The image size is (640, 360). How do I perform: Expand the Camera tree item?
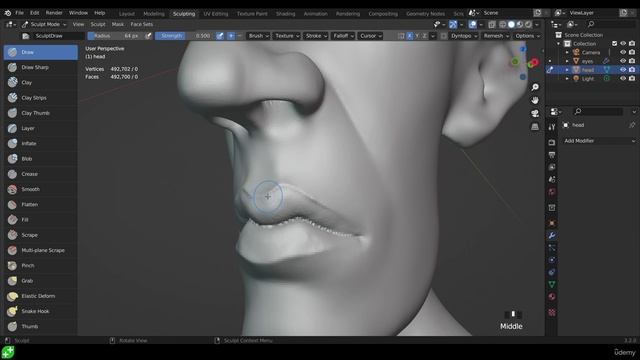(567, 52)
